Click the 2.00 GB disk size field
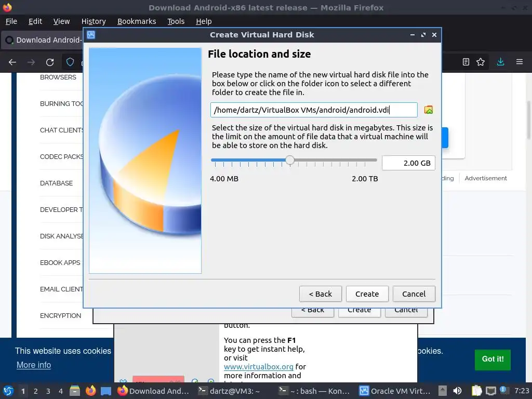The height and width of the screenshot is (399, 532). point(408,163)
